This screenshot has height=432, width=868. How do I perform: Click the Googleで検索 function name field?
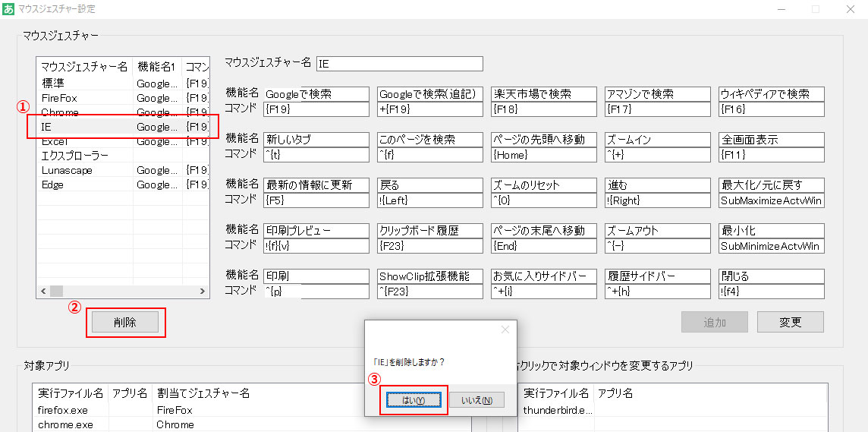pyautogui.click(x=316, y=93)
